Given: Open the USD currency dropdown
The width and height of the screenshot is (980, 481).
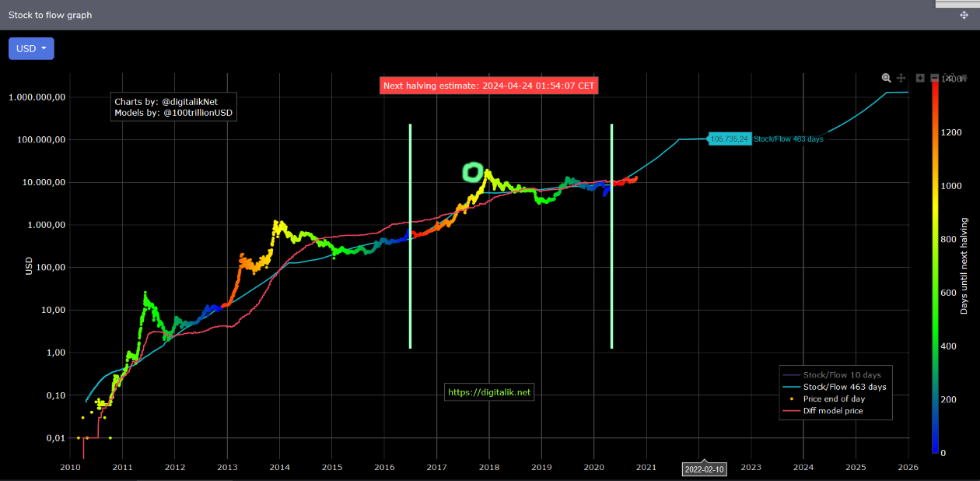Looking at the screenshot, I should tap(31, 48).
